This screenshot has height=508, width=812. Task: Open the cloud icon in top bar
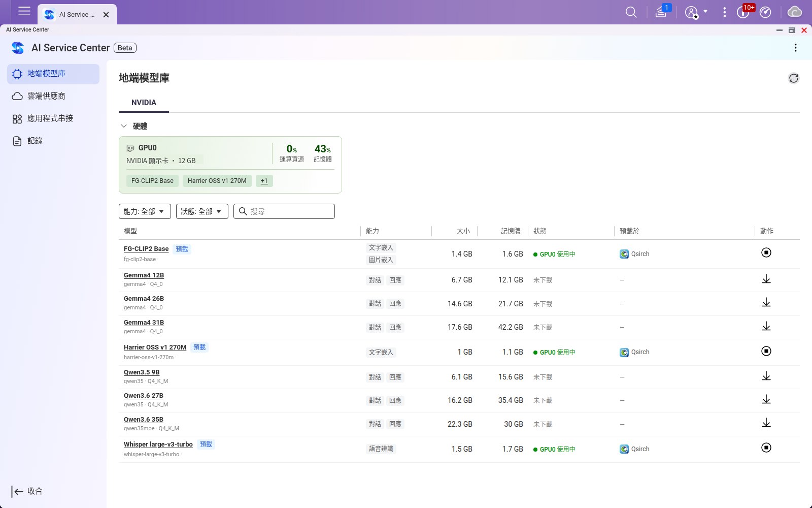[x=794, y=12]
